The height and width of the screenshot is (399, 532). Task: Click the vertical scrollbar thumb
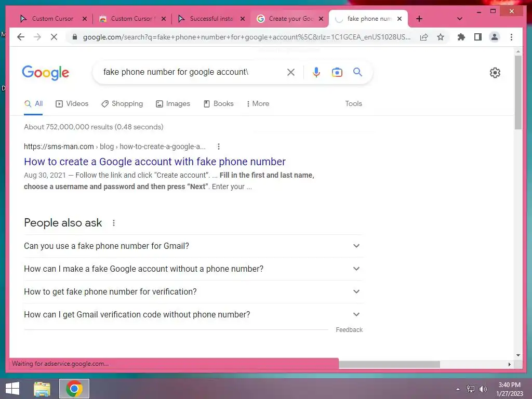518,92
